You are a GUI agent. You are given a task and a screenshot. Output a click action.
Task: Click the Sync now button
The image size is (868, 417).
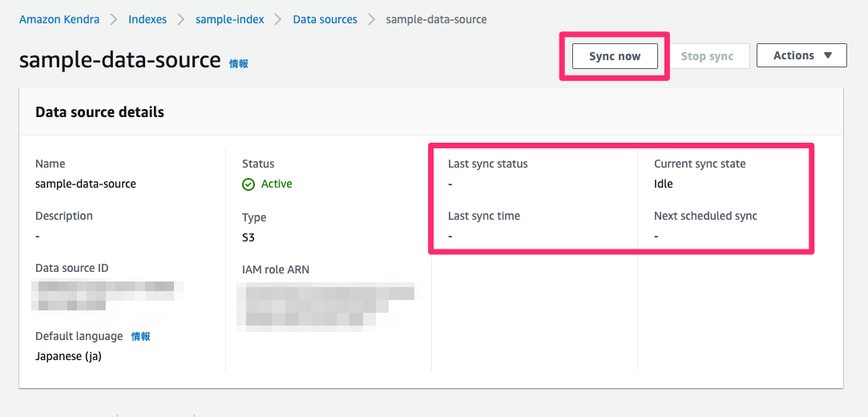[x=615, y=56]
